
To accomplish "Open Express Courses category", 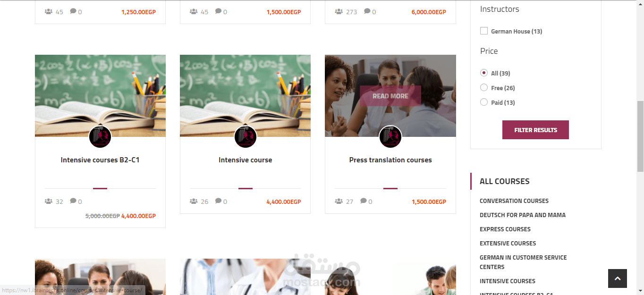I will [505, 229].
